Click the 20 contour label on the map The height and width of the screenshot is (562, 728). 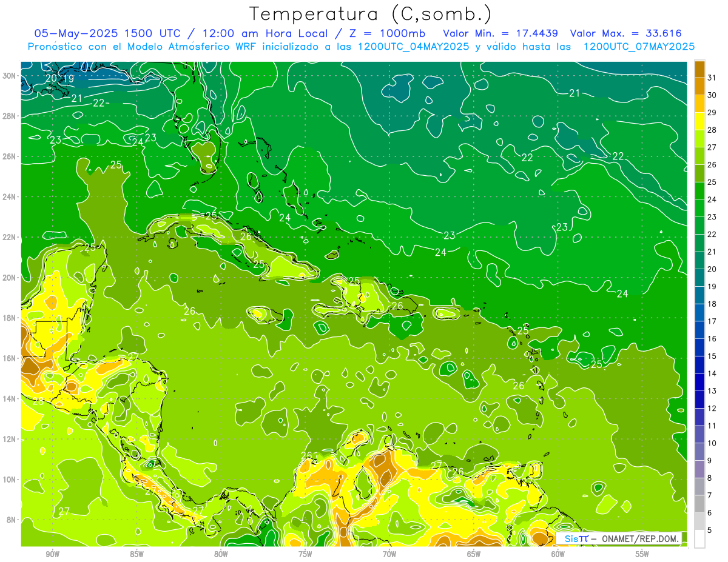pyautogui.click(x=52, y=78)
